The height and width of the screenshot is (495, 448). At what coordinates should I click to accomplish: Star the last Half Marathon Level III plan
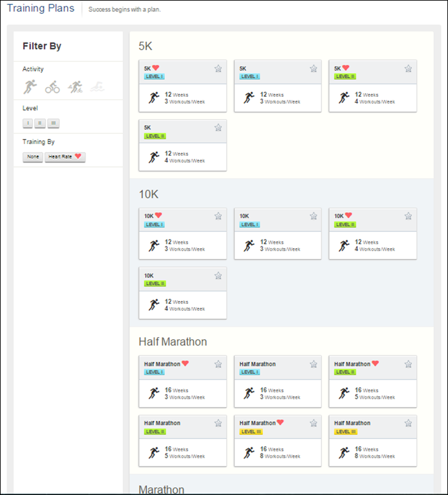pos(408,423)
